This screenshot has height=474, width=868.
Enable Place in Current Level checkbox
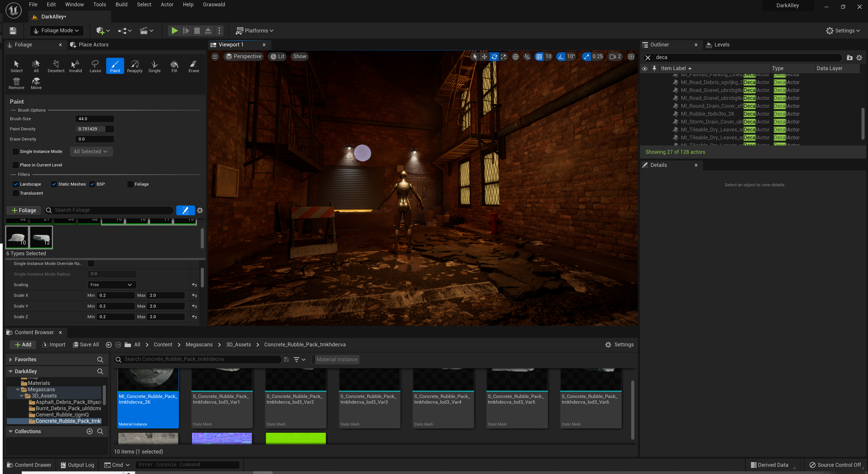coord(16,165)
